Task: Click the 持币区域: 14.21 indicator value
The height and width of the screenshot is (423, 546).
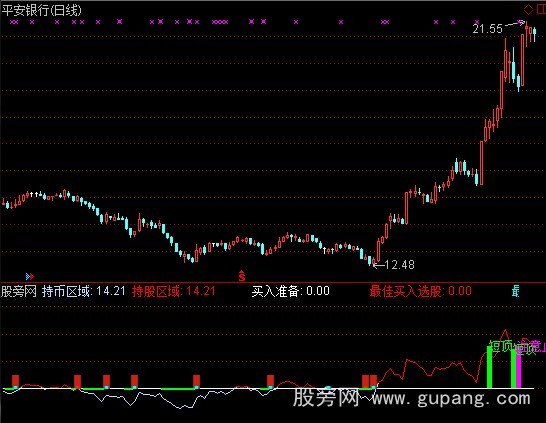Action: click(x=84, y=291)
